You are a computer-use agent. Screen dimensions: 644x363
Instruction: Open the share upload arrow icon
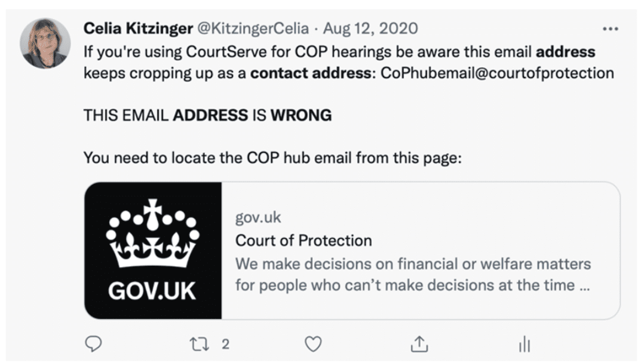pyautogui.click(x=419, y=344)
